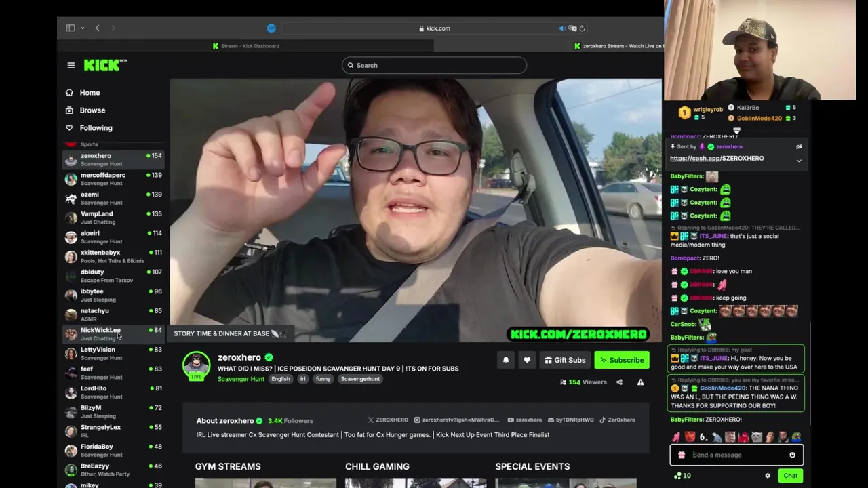Open xkittenbabyx channel in sidebar

point(113,256)
